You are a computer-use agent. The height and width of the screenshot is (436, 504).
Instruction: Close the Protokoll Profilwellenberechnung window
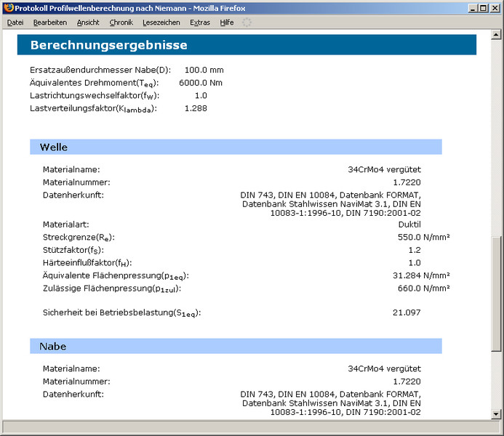(x=495, y=8)
